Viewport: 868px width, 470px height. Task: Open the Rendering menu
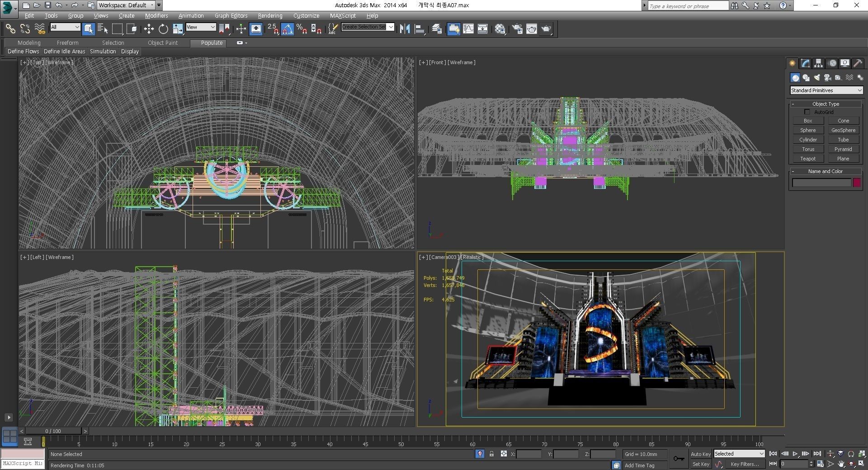pos(270,15)
